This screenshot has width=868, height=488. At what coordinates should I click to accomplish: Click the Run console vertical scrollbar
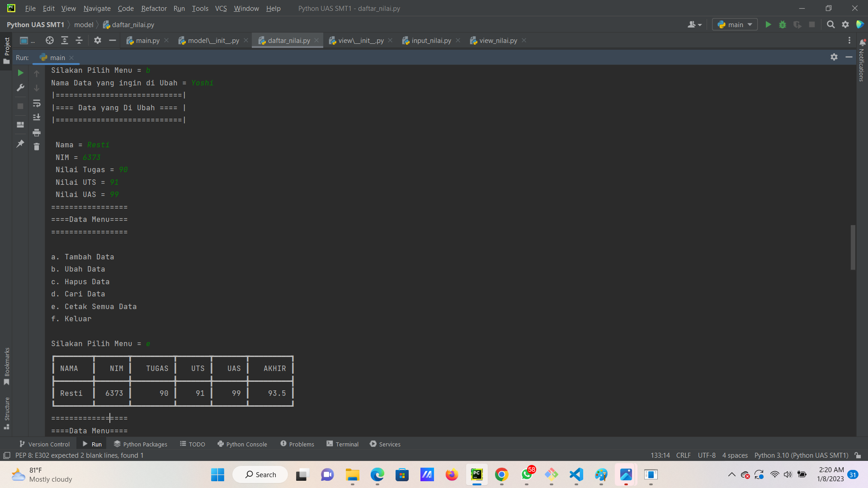tap(853, 247)
